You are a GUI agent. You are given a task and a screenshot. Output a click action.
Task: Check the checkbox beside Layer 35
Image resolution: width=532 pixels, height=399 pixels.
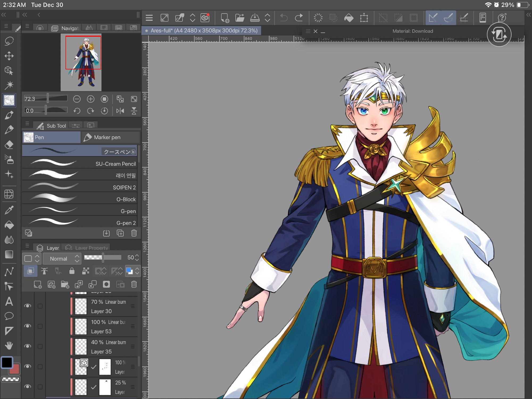[x=40, y=346]
